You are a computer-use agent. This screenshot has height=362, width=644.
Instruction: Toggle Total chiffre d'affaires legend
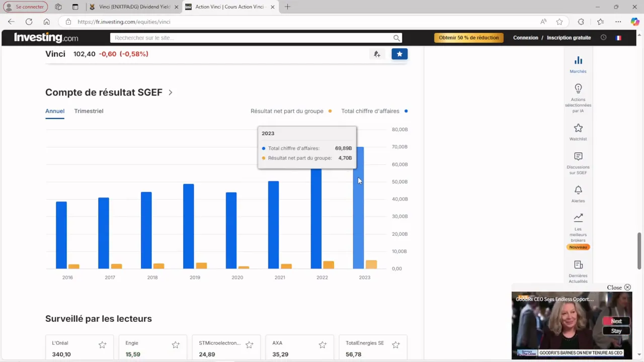(374, 111)
